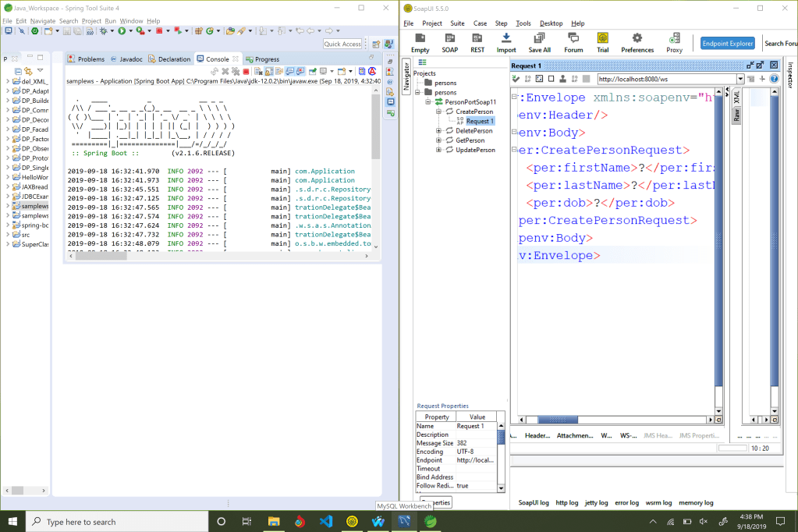Click the Import icon in SoapUI toolbar
Image resolution: width=798 pixels, height=532 pixels.
point(505,39)
